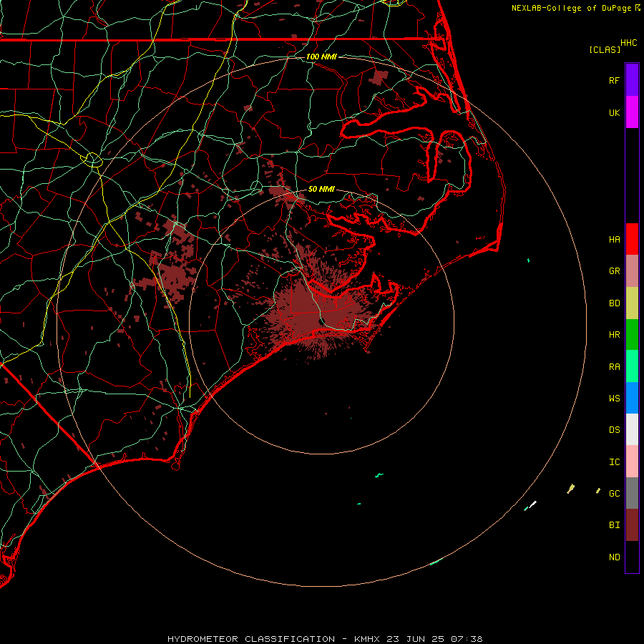Click the BI legend label

tap(615, 525)
